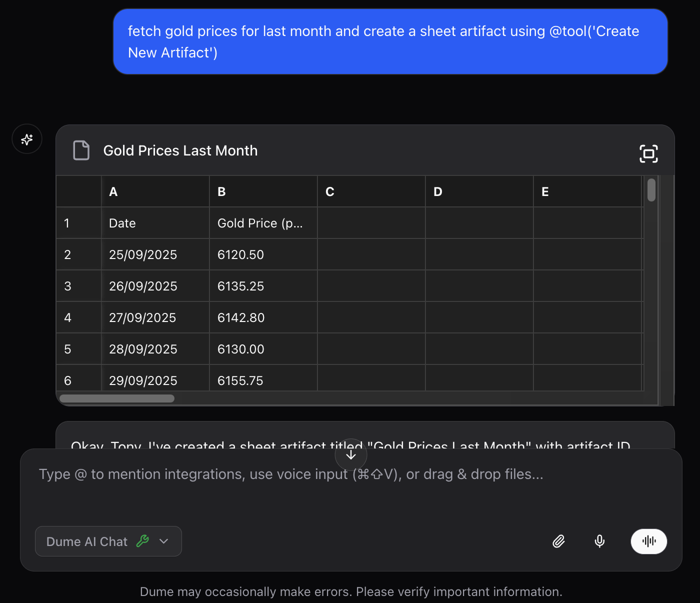Select column C header
This screenshot has width=700, height=603.
click(371, 191)
